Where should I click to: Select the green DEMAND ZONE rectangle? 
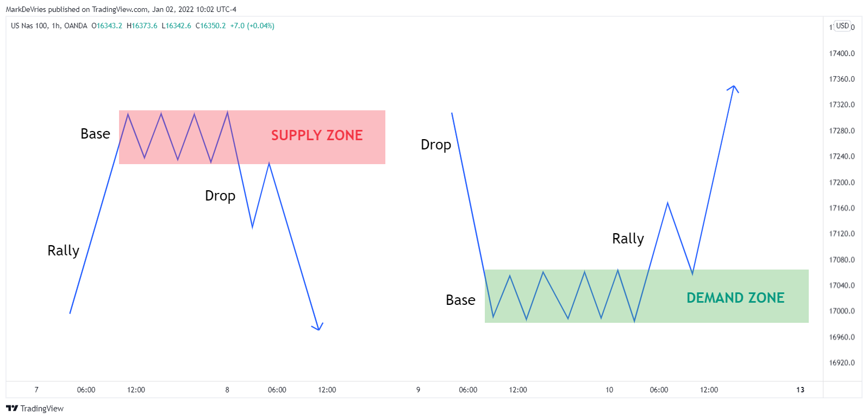(x=647, y=296)
